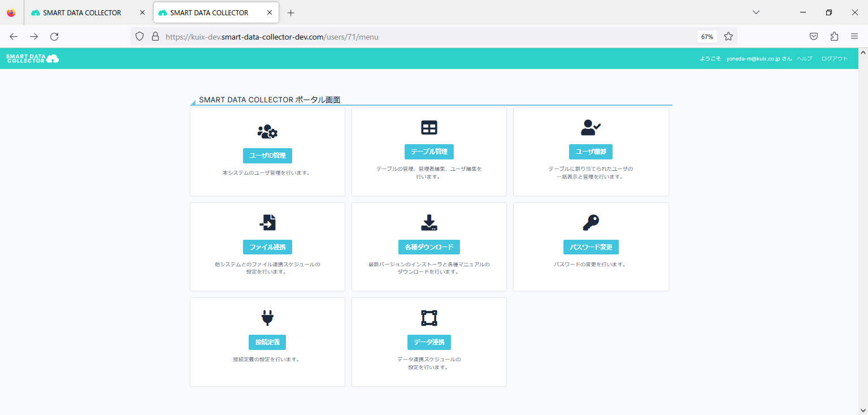Click the file import icon above ファイル連携
868x415 pixels.
point(267,223)
